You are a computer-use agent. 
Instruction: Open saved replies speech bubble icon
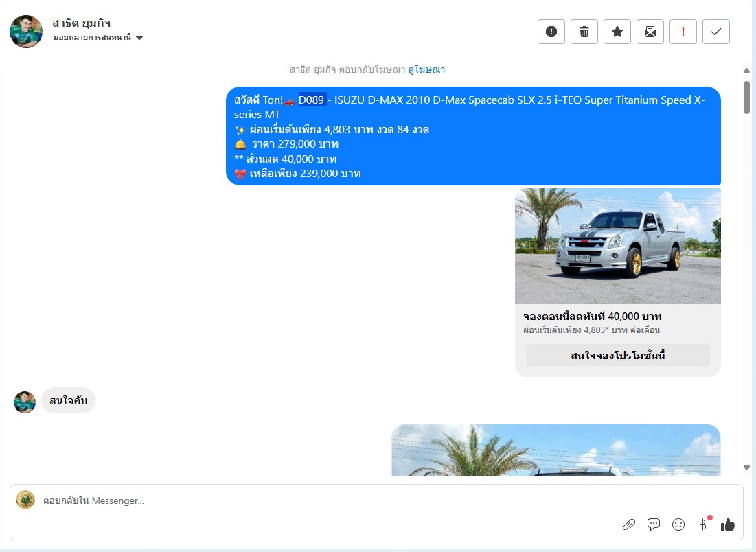pyautogui.click(x=653, y=525)
